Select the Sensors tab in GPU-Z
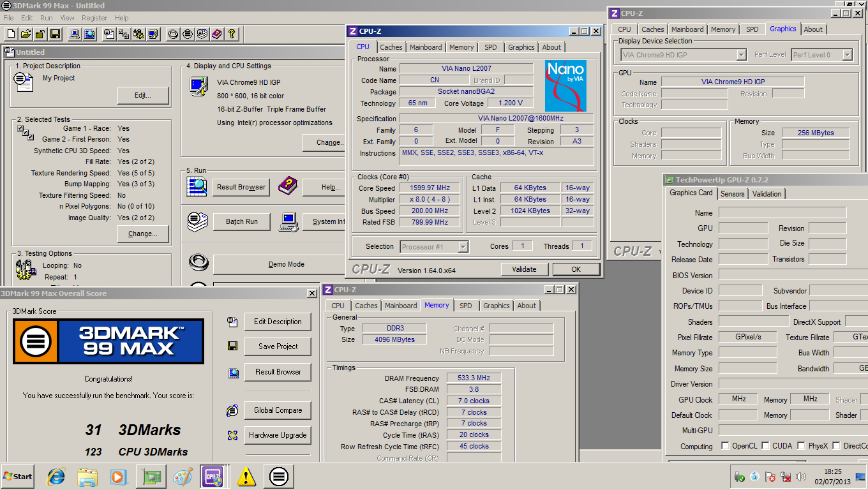Image resolution: width=868 pixels, height=490 pixels. pos(733,194)
